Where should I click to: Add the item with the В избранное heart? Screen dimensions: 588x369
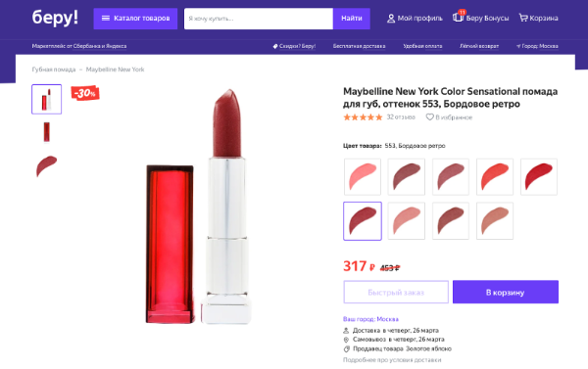[x=430, y=117]
